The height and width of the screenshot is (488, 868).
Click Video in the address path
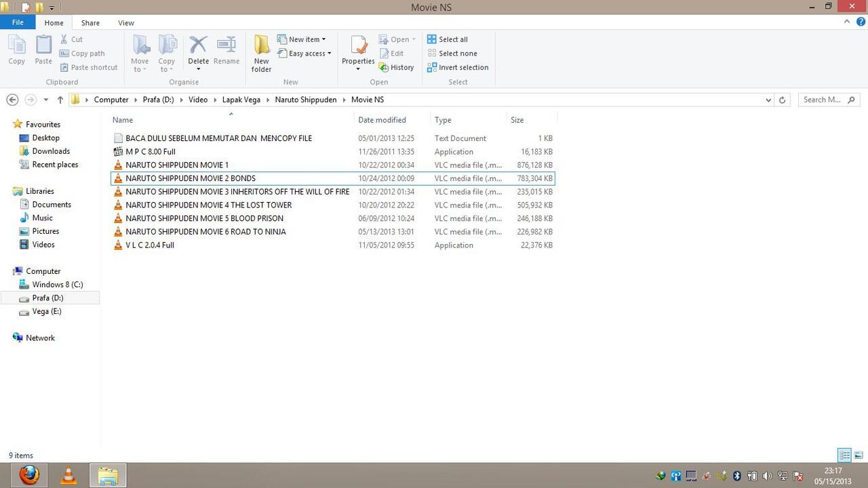coord(198,100)
